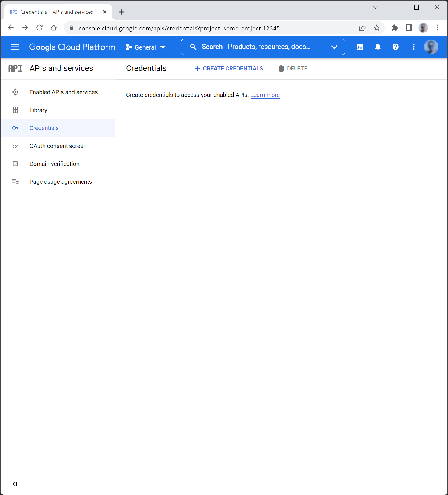Open Enabled APIs and services page
Screen dimensions: 448x495
click(x=64, y=92)
